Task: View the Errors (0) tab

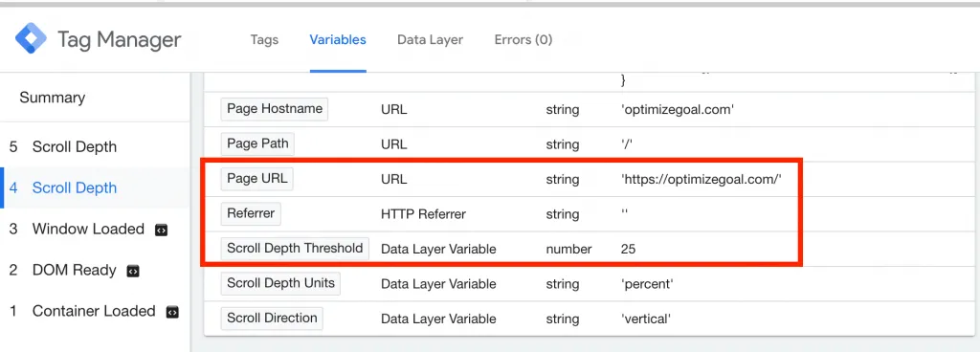Action: 523,40
